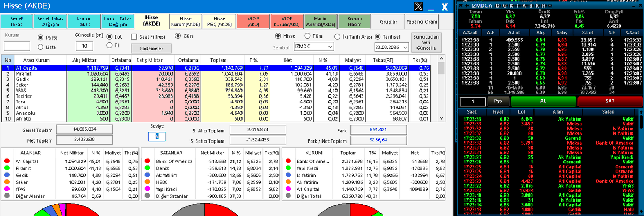Image resolution: width=644 pixels, height=216 pixels.
Task: Click the G button in IZMDC.A window header
Action: (x=503, y=5)
